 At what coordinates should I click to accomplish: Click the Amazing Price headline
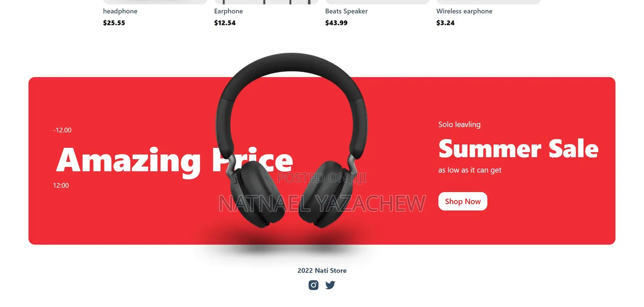coord(174,160)
